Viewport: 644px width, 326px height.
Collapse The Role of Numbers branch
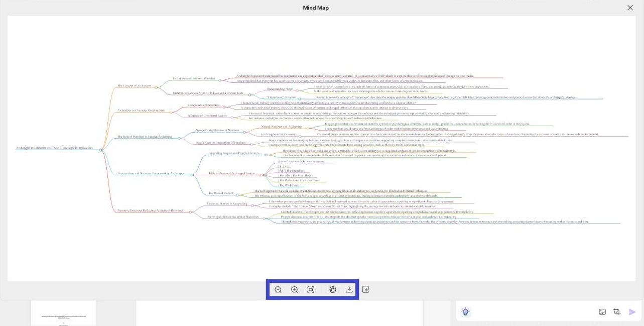tap(179, 138)
